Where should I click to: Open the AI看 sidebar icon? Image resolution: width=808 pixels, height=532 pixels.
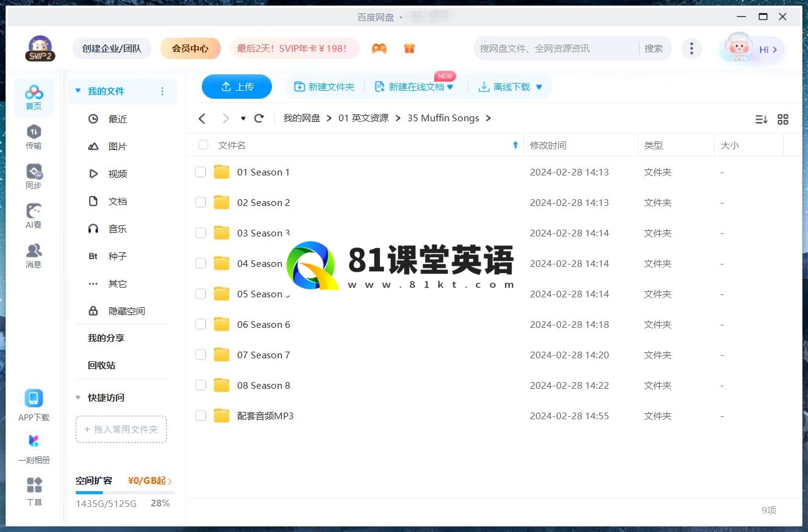[34, 216]
